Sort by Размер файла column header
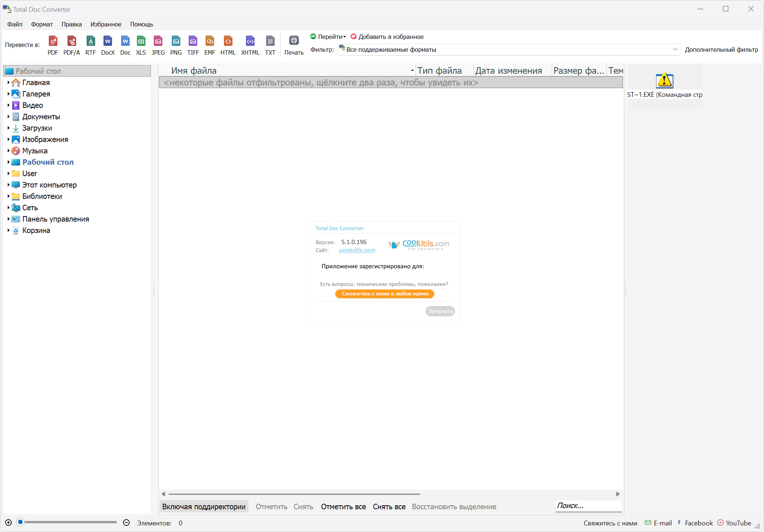The height and width of the screenshot is (532, 764). [x=579, y=70]
